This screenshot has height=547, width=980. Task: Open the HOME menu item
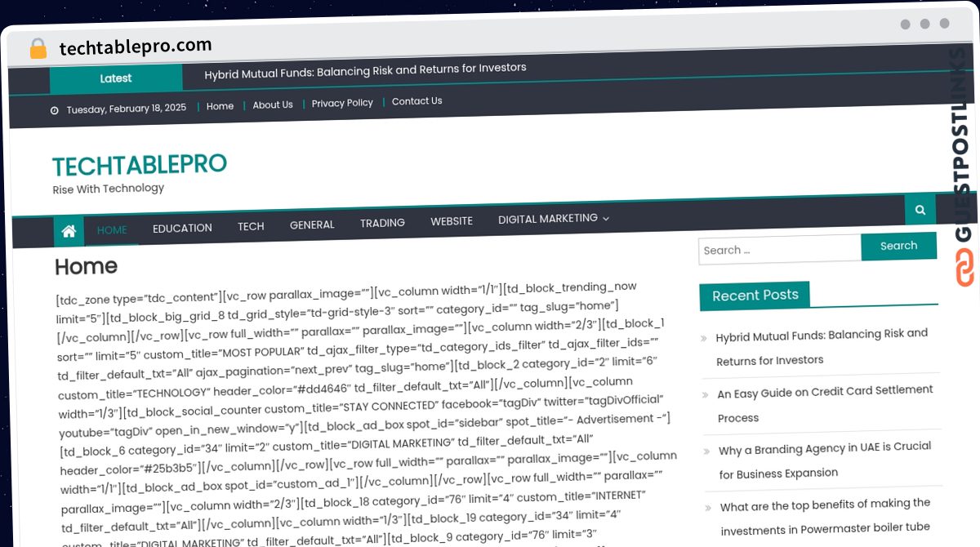coord(112,229)
